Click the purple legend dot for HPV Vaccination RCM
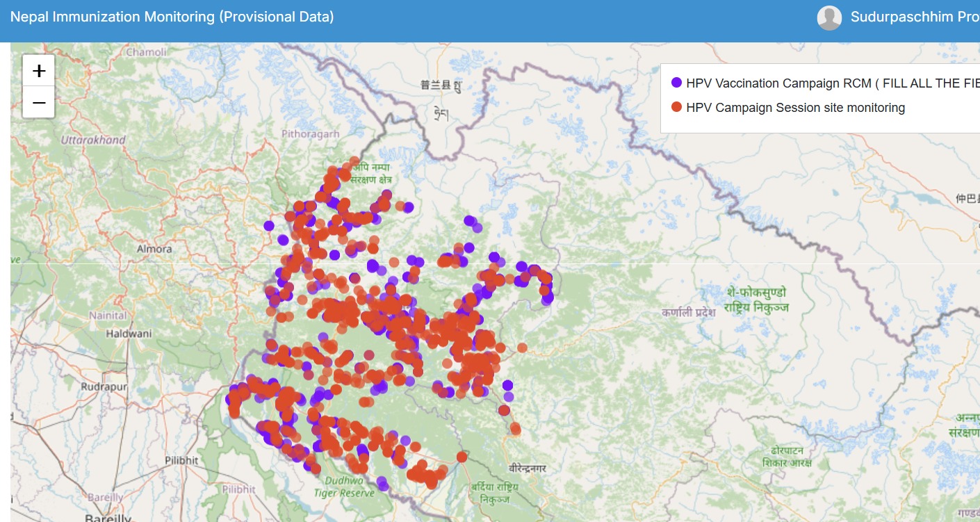The height and width of the screenshot is (522, 980). pos(676,83)
